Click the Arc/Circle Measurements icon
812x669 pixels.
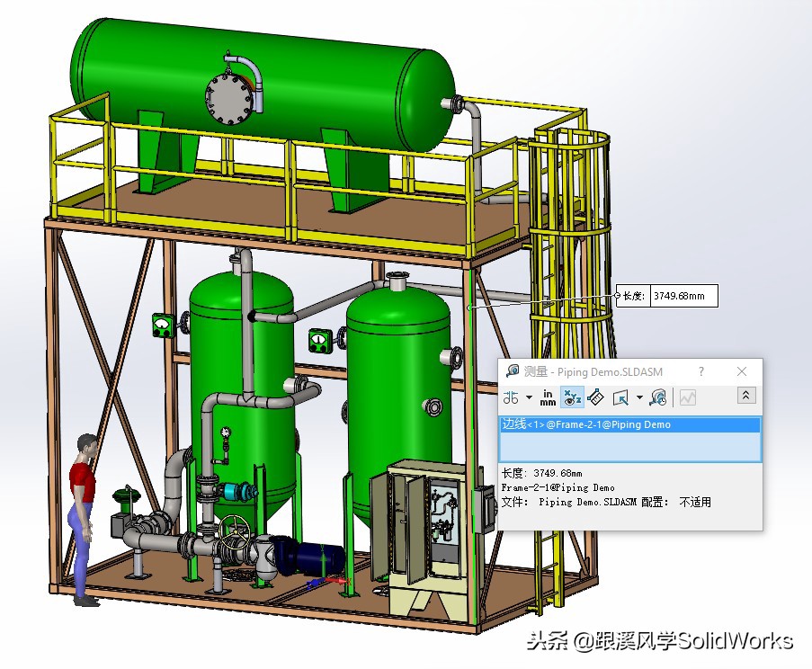point(511,396)
